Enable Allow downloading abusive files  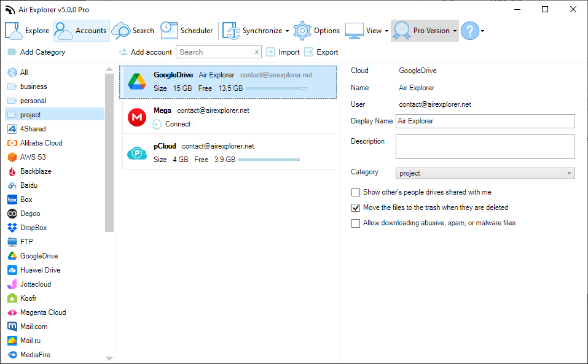356,223
